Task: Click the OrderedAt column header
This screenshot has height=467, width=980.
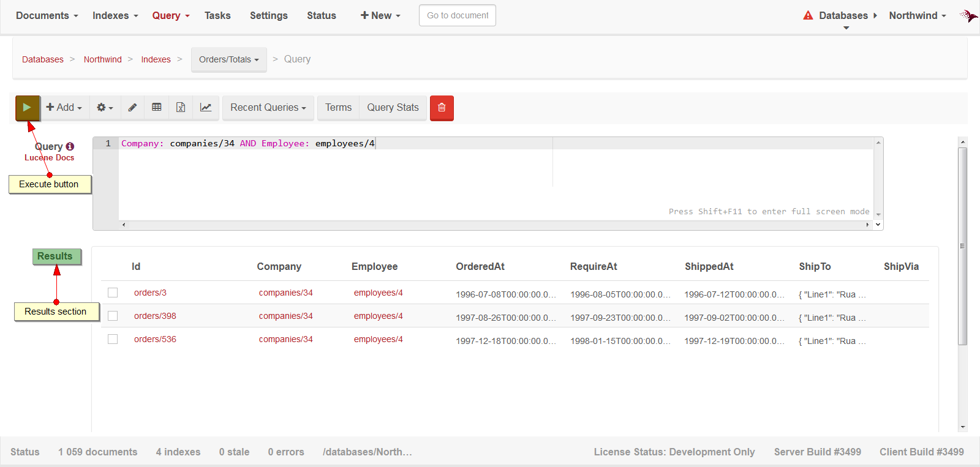Action: [480, 266]
